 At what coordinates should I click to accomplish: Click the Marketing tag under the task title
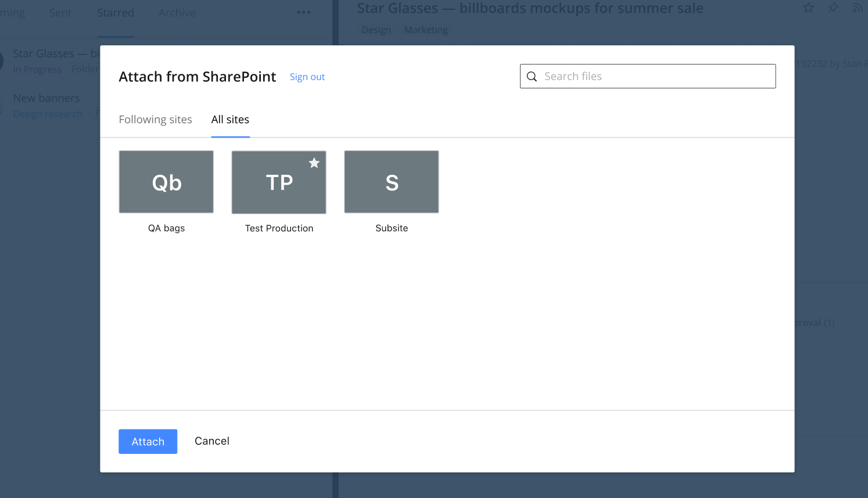pyautogui.click(x=426, y=30)
